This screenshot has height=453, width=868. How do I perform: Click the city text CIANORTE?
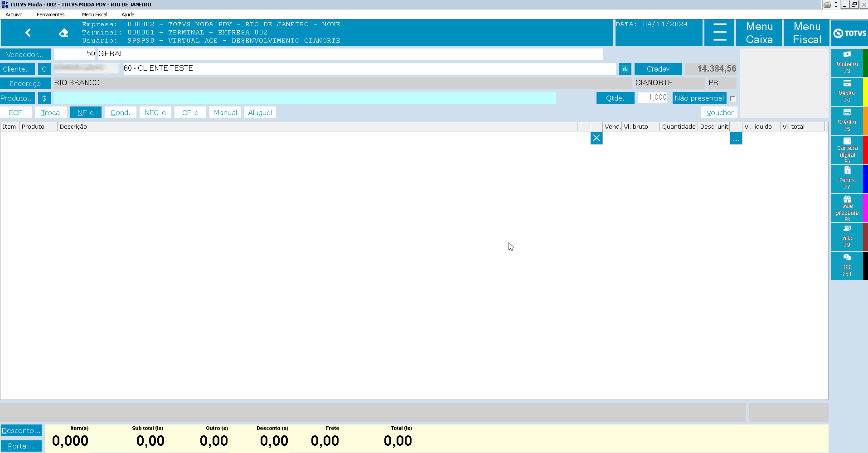tap(654, 83)
